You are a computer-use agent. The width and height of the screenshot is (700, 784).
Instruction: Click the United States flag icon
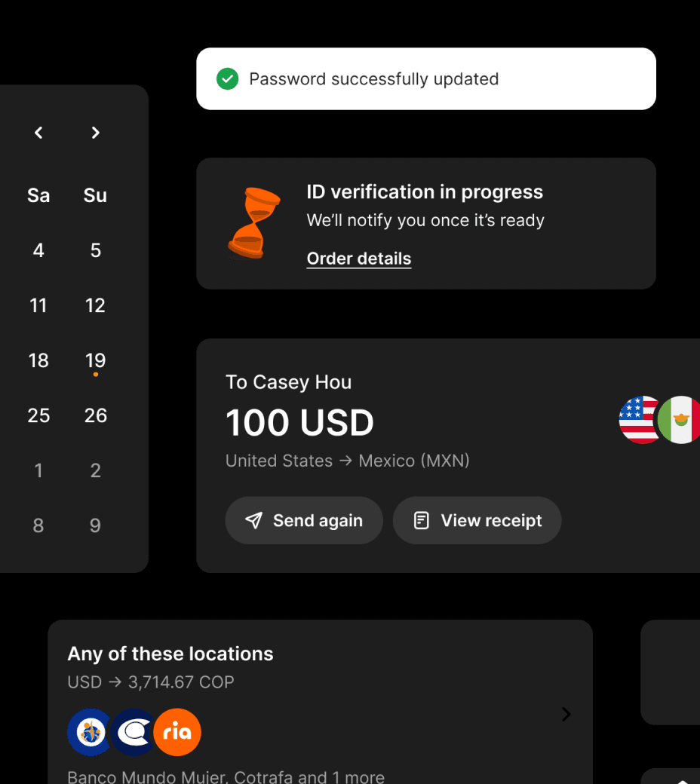point(639,420)
